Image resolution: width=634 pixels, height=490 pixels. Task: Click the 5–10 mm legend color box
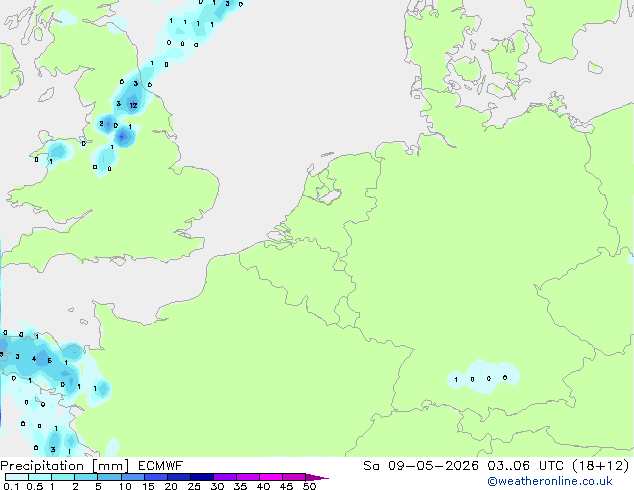(110, 477)
